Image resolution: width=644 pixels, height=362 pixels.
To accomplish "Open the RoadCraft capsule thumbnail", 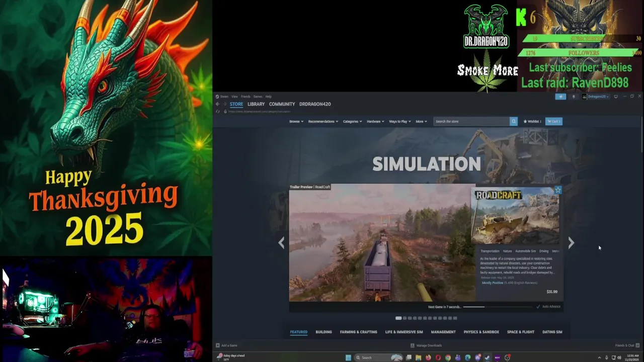I will [515, 216].
